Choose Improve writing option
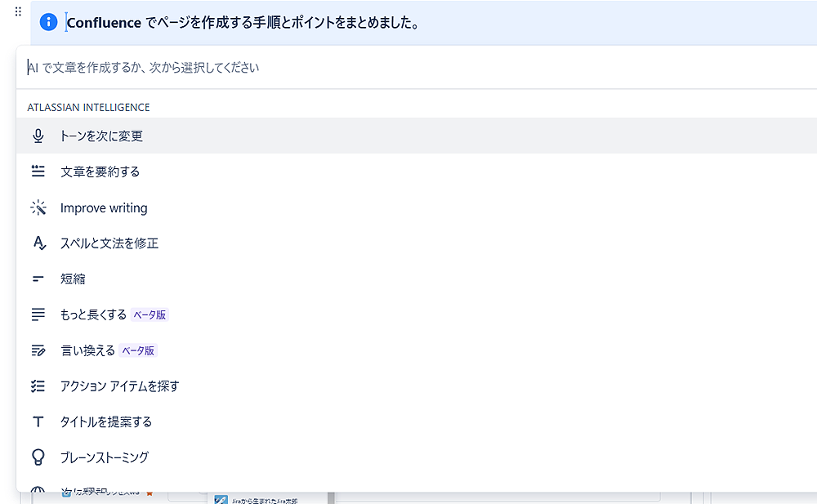 (x=417, y=207)
